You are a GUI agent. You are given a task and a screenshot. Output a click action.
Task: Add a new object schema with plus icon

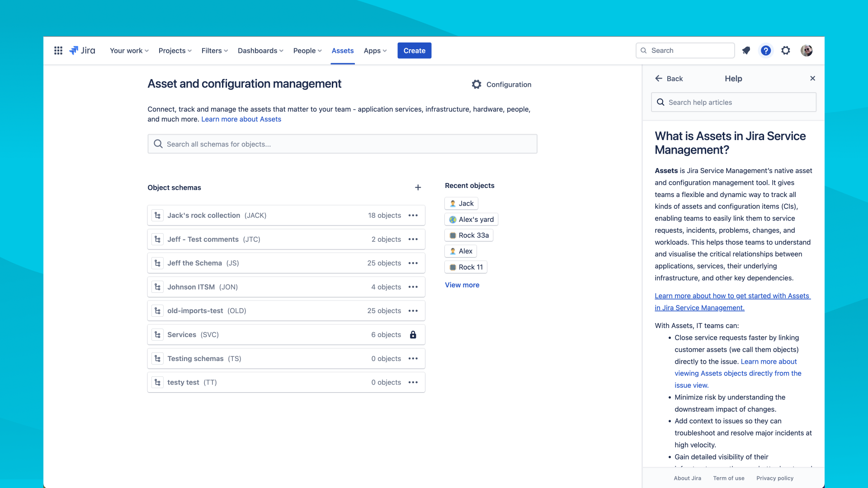pos(418,188)
